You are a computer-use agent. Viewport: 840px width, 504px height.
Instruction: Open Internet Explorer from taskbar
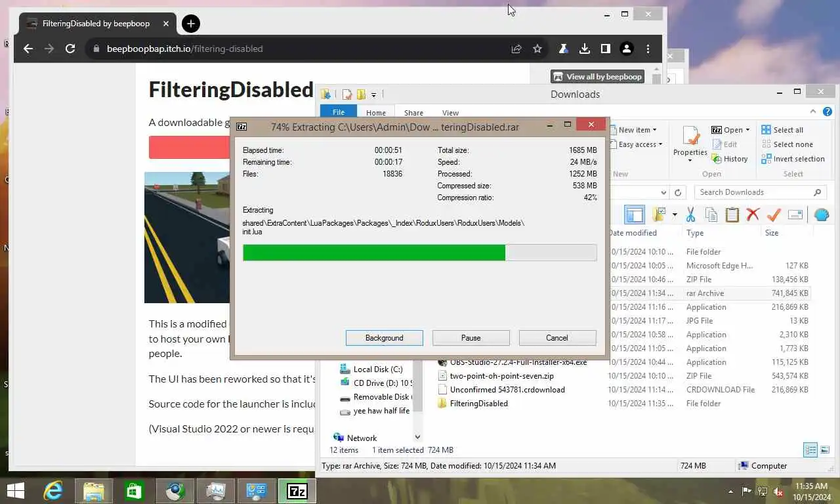coord(53,491)
